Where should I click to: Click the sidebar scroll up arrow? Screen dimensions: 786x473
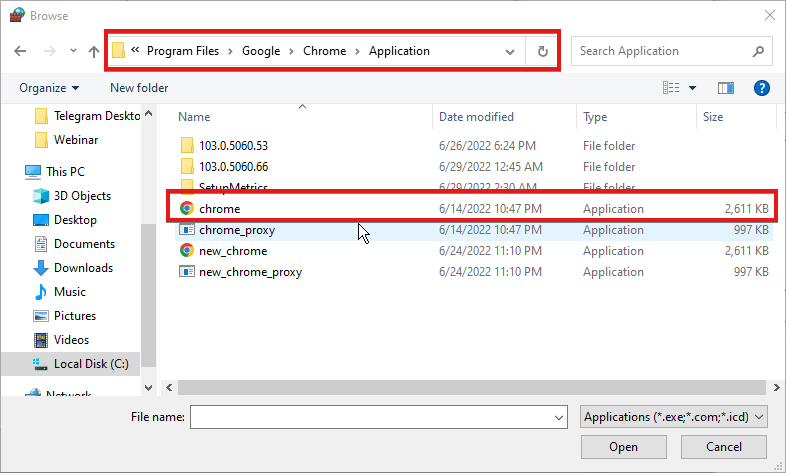(148, 114)
